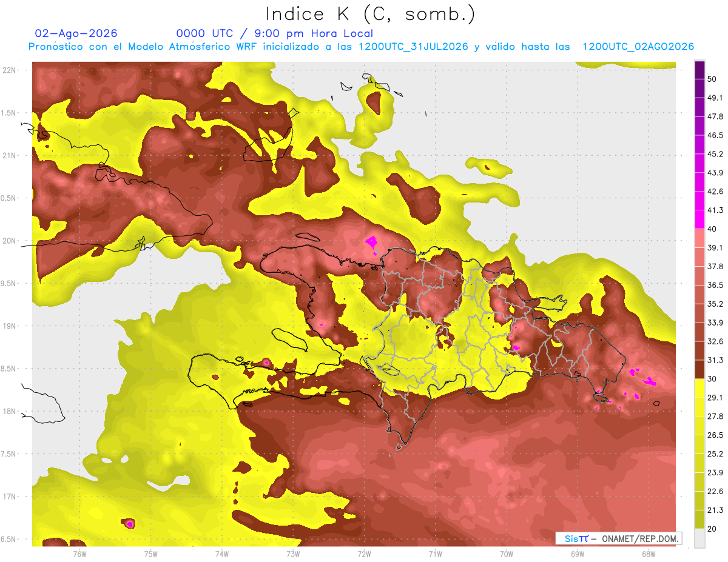Viewport: 728px width, 562px height.
Task: Select the date label "02-Ago-2026"
Action: 76,33
